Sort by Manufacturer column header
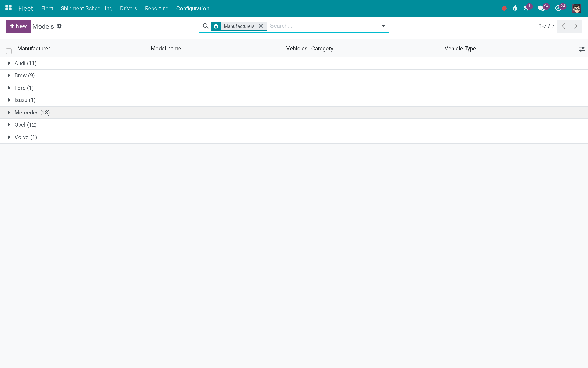The image size is (588, 368). pos(33,48)
